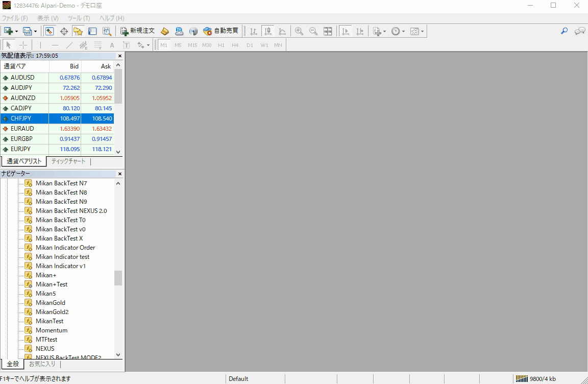Open the indicators list dropdown arrow
588x384 pixels.
pyautogui.click(x=384, y=32)
